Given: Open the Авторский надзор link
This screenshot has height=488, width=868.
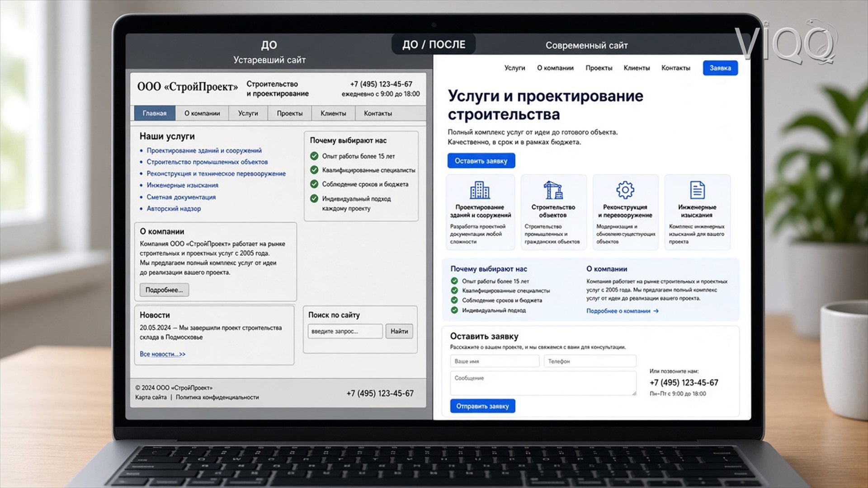Looking at the screenshot, I should pyautogui.click(x=174, y=208).
